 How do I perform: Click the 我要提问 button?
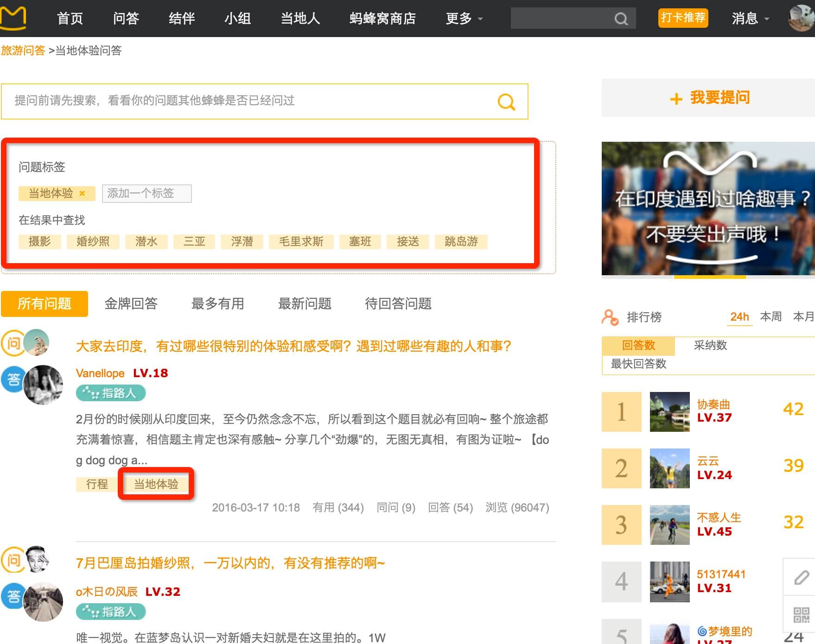709,98
